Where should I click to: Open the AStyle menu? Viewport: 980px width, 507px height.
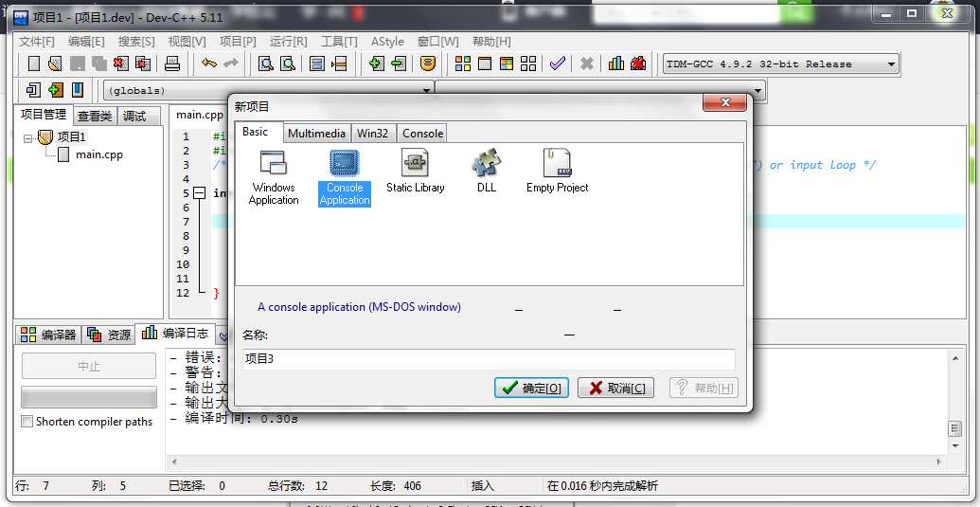click(x=387, y=42)
